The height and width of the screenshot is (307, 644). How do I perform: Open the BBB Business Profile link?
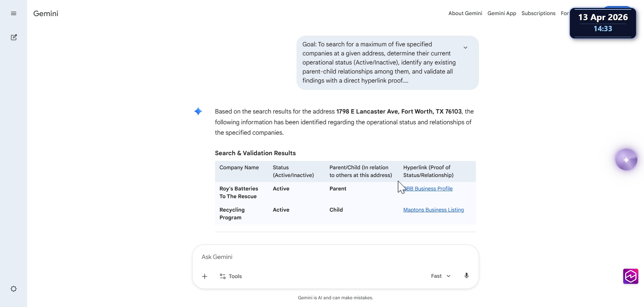(x=428, y=189)
